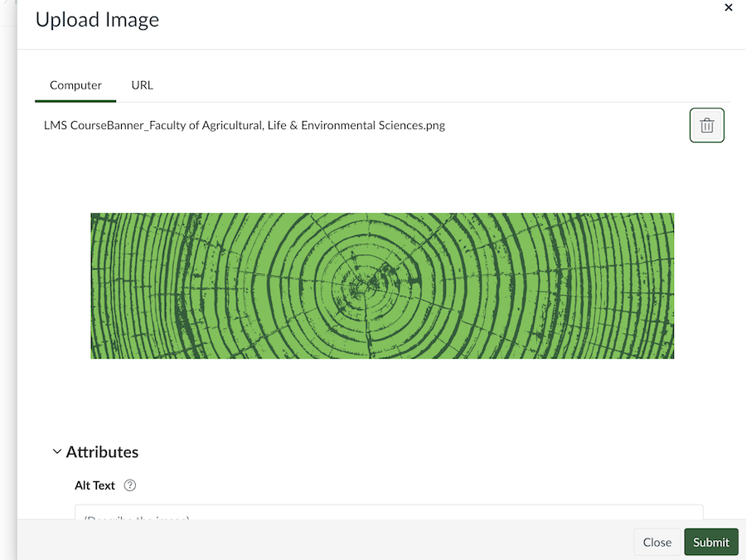Screen dimensions: 746x560
Task: Click the Upload Image dialog title
Action: click(x=97, y=20)
